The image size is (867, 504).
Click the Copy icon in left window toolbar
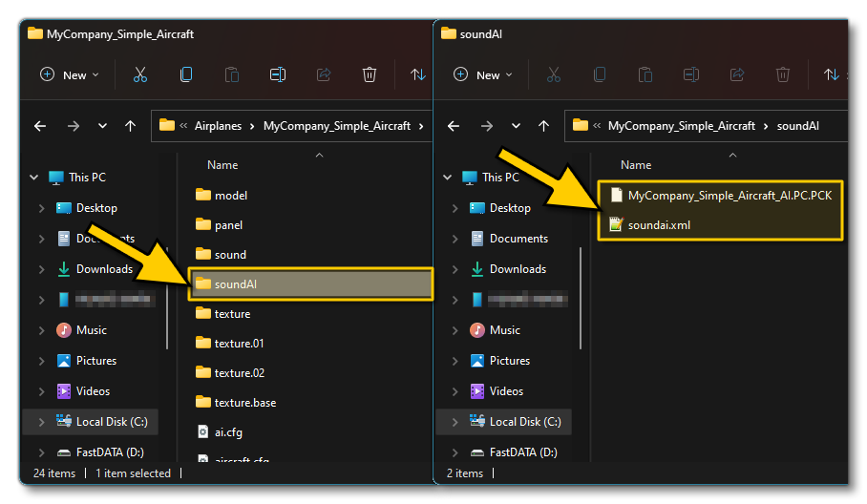186,74
